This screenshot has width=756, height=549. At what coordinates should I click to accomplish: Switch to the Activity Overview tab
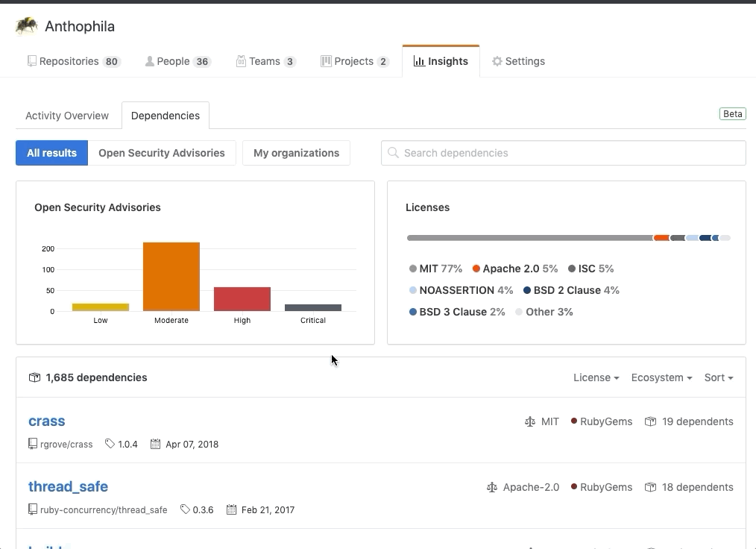pyautogui.click(x=67, y=116)
